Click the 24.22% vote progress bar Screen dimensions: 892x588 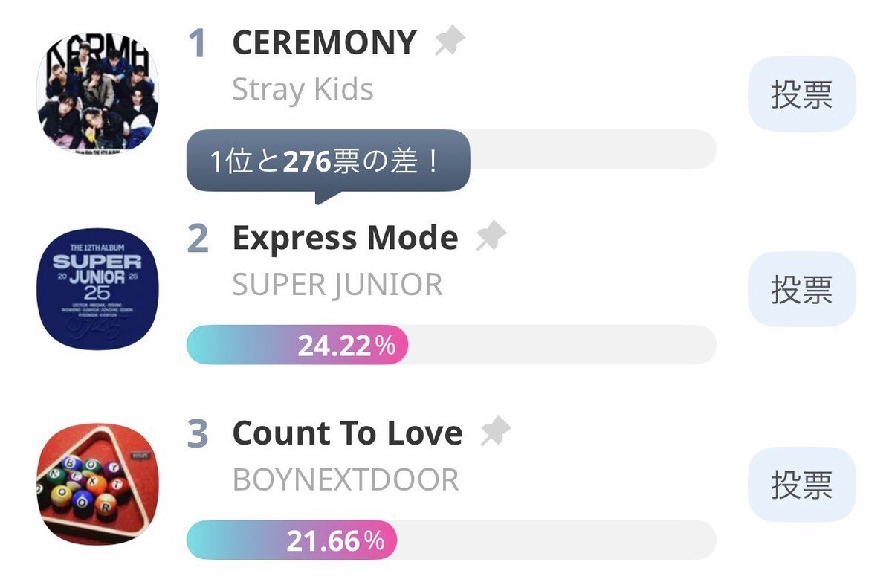pyautogui.click(x=450, y=345)
